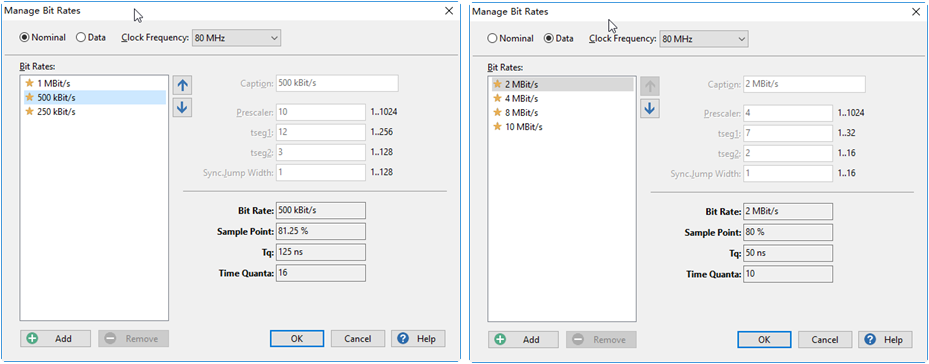Screen dimensions: 929x364
Task: Open Clock Frequency dropdown in left dialog
Action: tap(236, 38)
